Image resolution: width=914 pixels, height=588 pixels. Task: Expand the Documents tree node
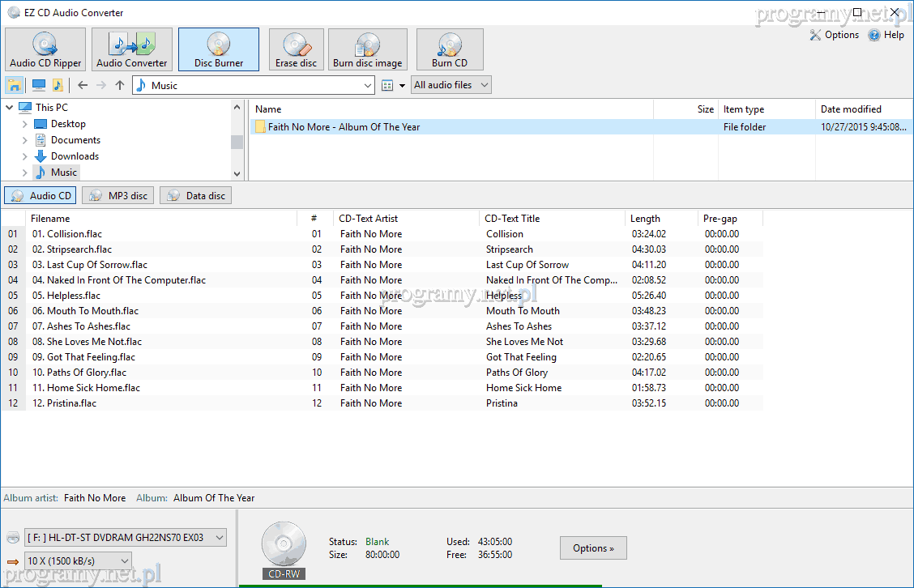(x=25, y=140)
